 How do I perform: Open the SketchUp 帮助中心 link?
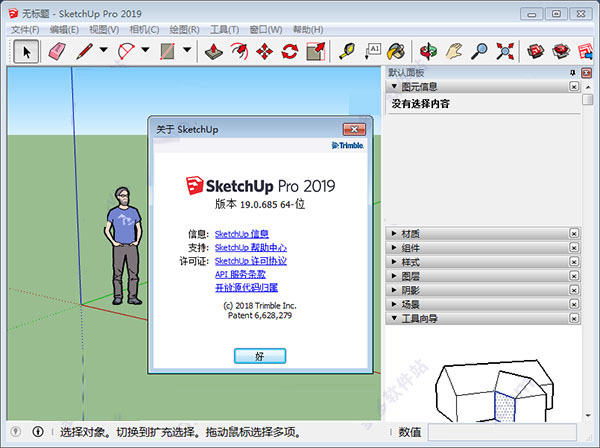click(251, 248)
